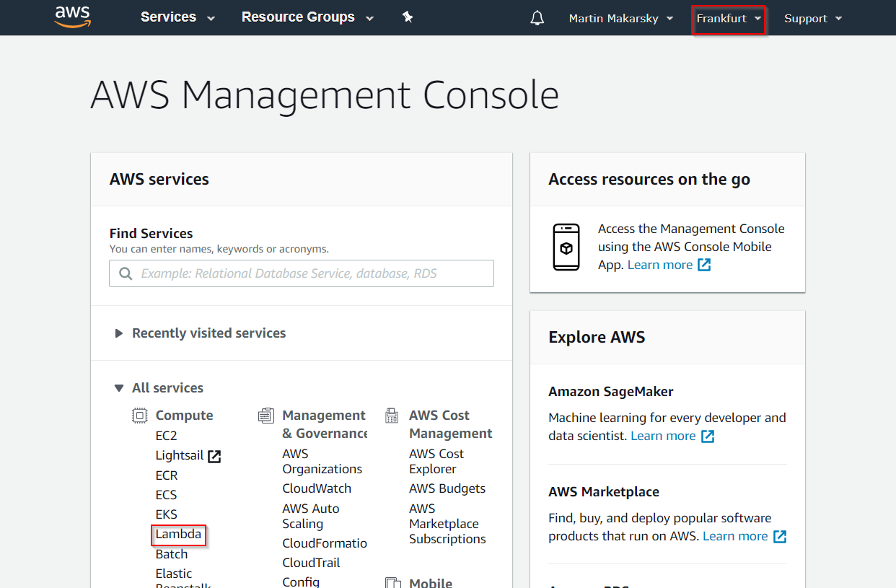Click the AWS logo to go home
Image resolution: width=896 pixels, height=588 pixels.
coord(72,17)
